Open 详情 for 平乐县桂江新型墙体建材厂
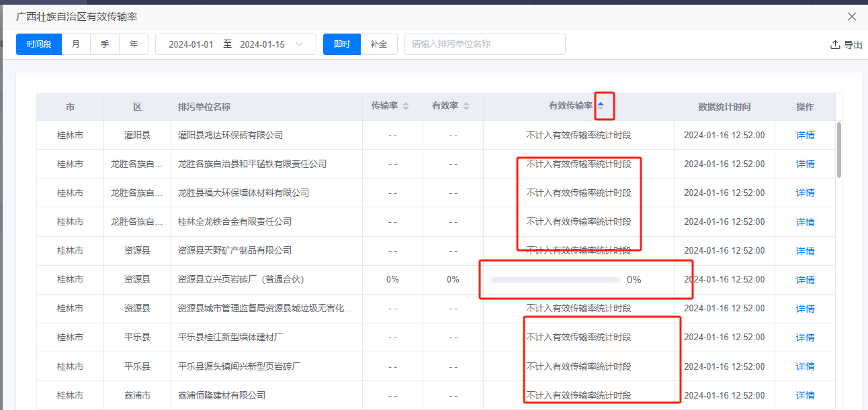868x410 pixels. pos(805,337)
